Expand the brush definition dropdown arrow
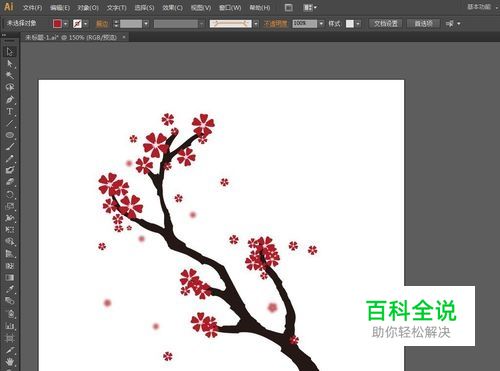Screen dimensions: 500x371 coord(256,24)
